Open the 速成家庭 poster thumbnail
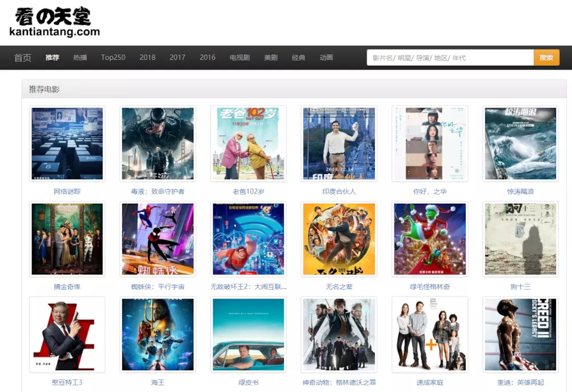Screen dimensions: 572x392 coord(430,335)
